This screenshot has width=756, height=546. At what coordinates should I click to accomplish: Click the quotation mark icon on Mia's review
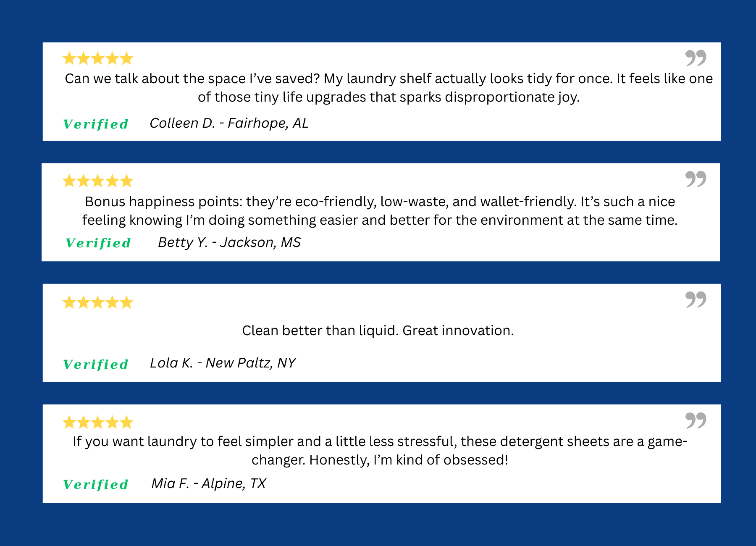pyautogui.click(x=696, y=420)
